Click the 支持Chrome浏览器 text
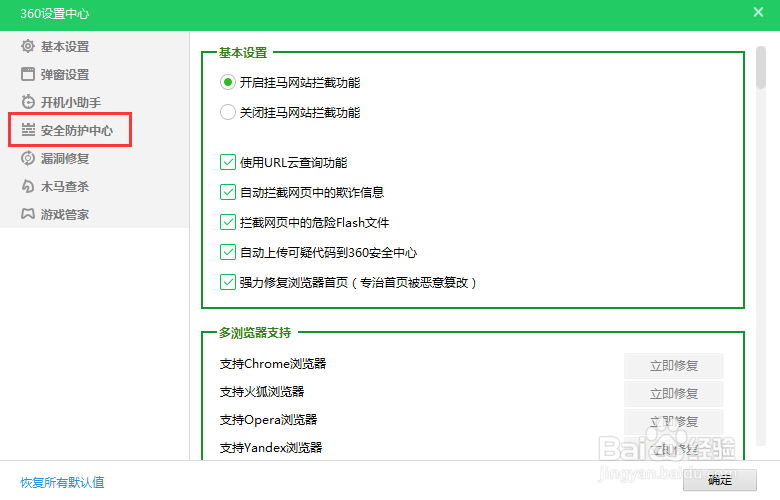Screen dimensions: 780x500 273,364
